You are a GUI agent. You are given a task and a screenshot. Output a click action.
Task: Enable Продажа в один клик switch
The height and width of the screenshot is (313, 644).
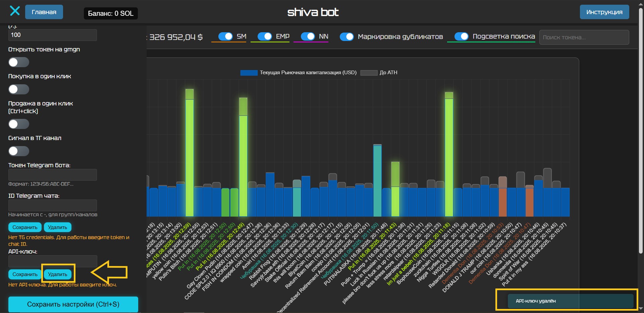tap(19, 124)
